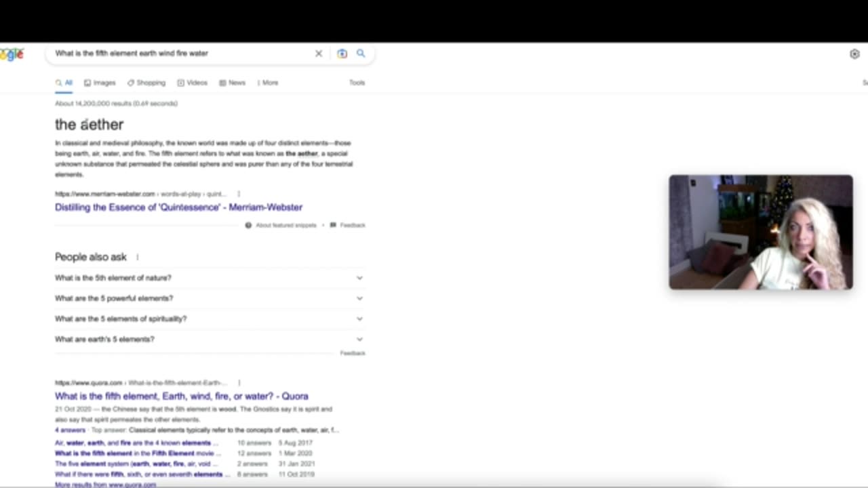Screen dimensions: 868x488
Task: Open the Quora fifth element result link
Action: [182, 396]
